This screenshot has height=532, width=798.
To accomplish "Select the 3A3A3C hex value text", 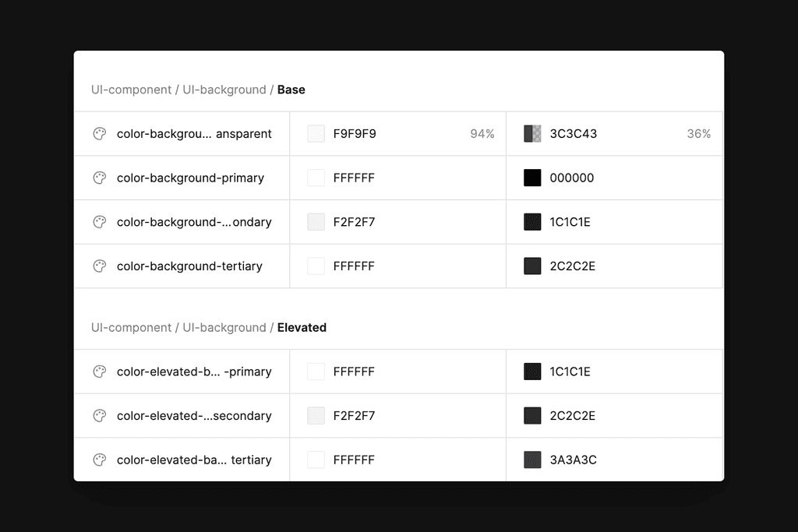I will pos(574,460).
